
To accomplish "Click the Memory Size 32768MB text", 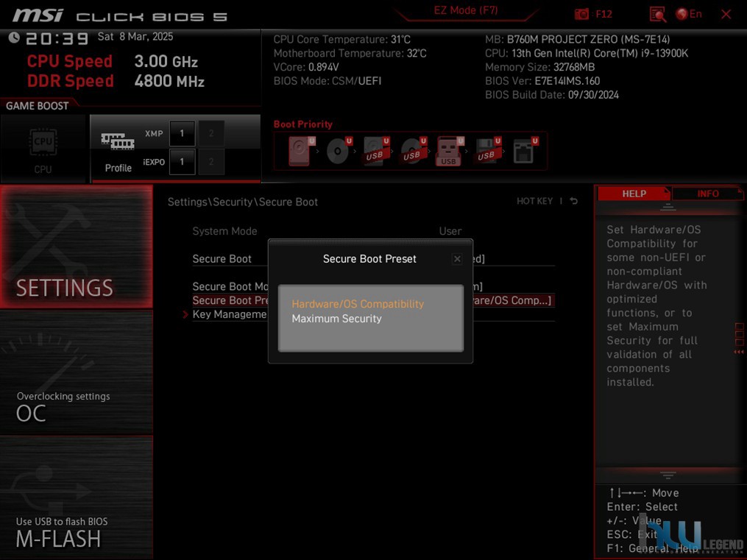I will (x=539, y=67).
